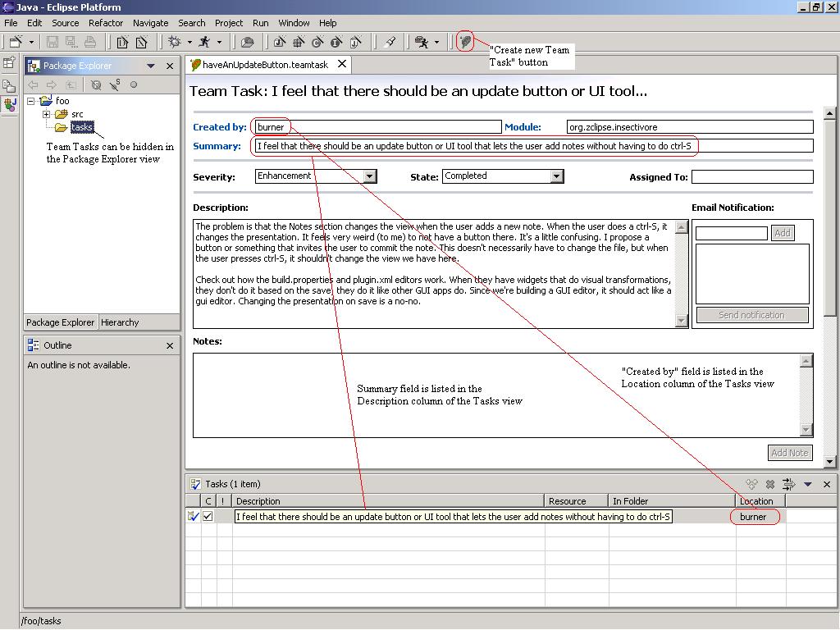
Task: Open the Run dropdown arrow
Action: (x=219, y=43)
